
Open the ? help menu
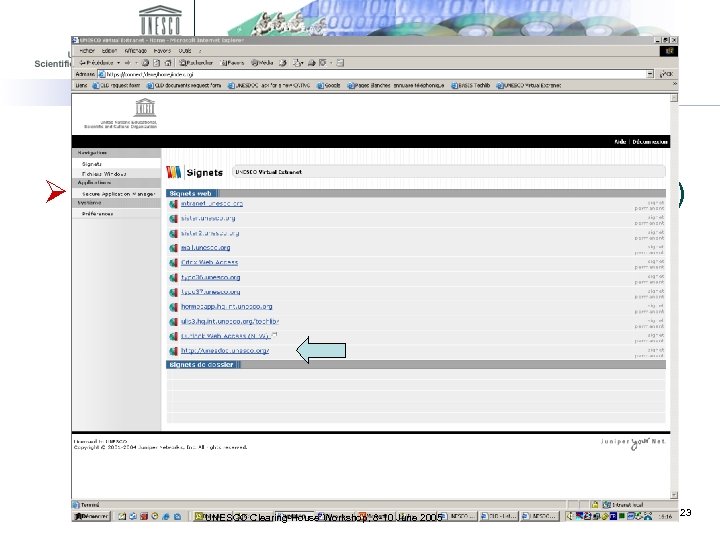200,51
